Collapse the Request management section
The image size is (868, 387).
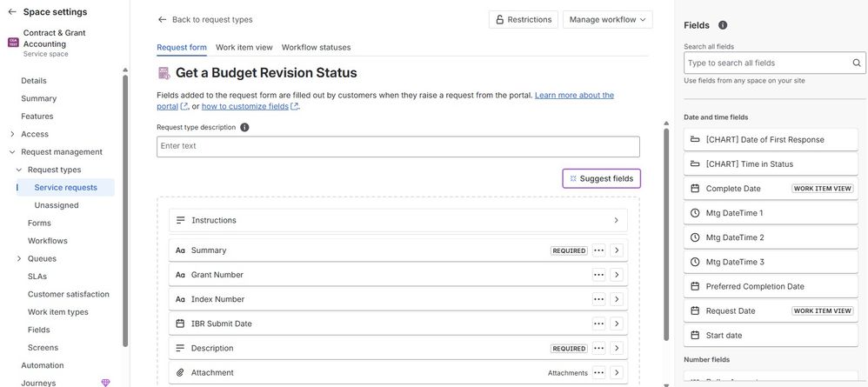click(12, 152)
